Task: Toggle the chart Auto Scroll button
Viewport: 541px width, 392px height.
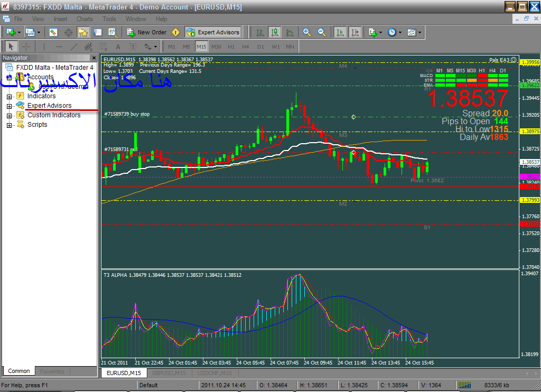Action: pyautogui.click(x=340, y=32)
